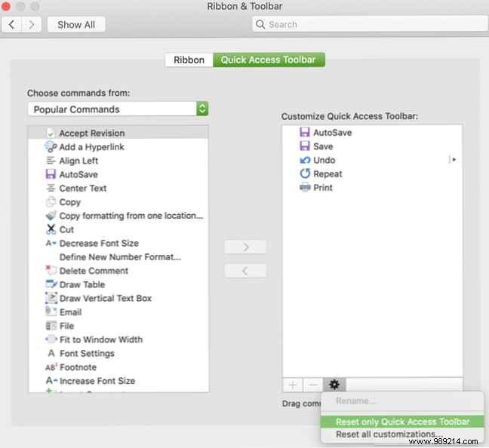
Task: Click the Footnote AB icon
Action: coord(51,367)
